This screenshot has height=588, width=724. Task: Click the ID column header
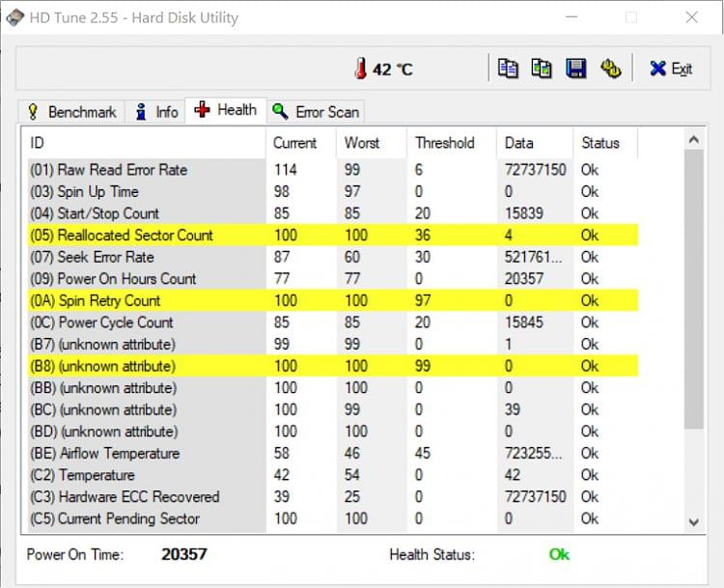coord(143,143)
